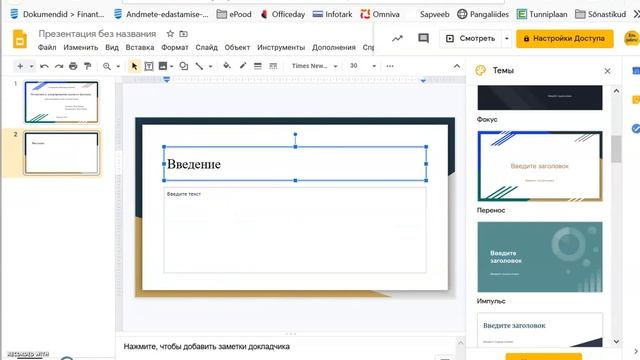The height and width of the screenshot is (360, 640).
Task: Select the Фокус dark theme thumbnail
Action: coord(540,98)
